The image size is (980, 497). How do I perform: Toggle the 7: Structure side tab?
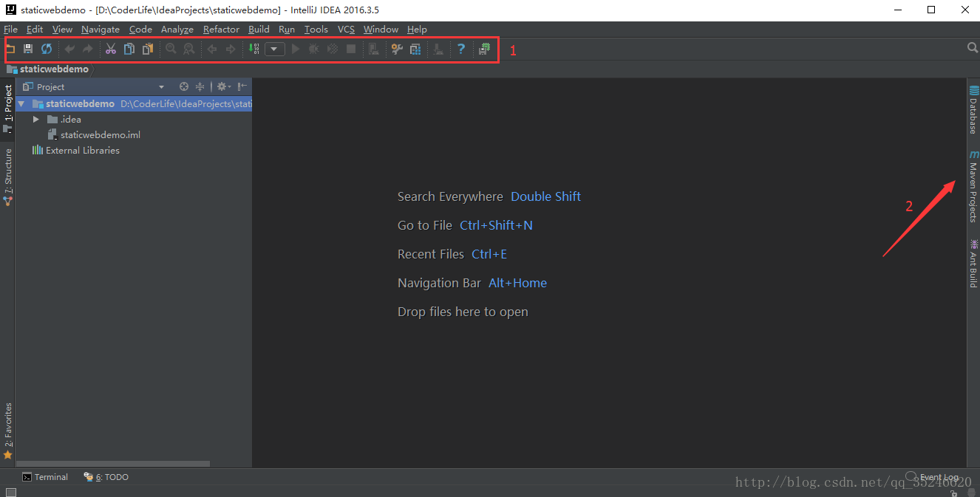click(7, 176)
